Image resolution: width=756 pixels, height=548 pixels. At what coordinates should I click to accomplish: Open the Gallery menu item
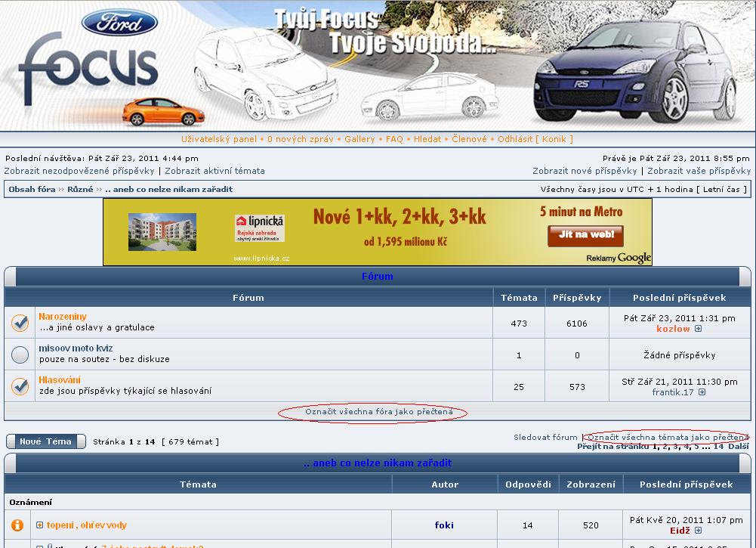(x=359, y=139)
